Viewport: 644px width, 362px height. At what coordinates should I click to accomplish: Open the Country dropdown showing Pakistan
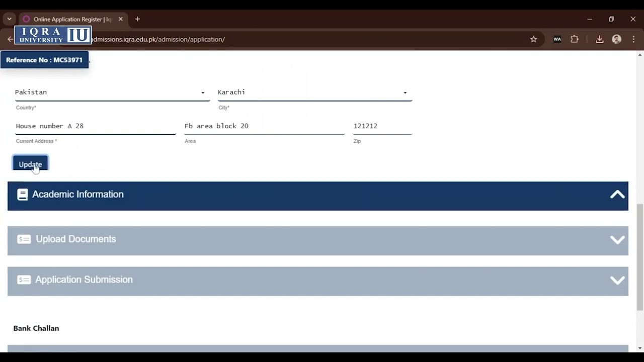[112, 93]
